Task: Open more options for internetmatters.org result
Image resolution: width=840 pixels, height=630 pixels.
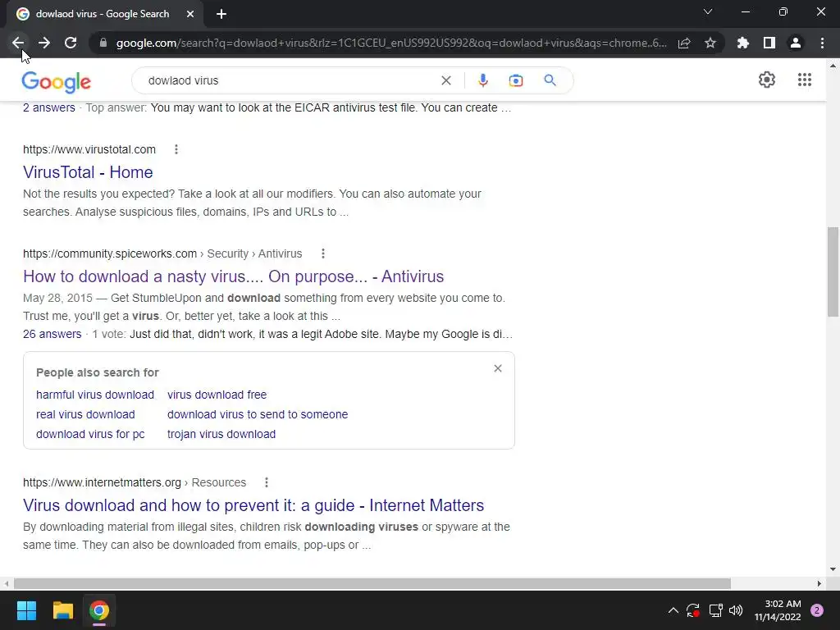Action: point(267,482)
